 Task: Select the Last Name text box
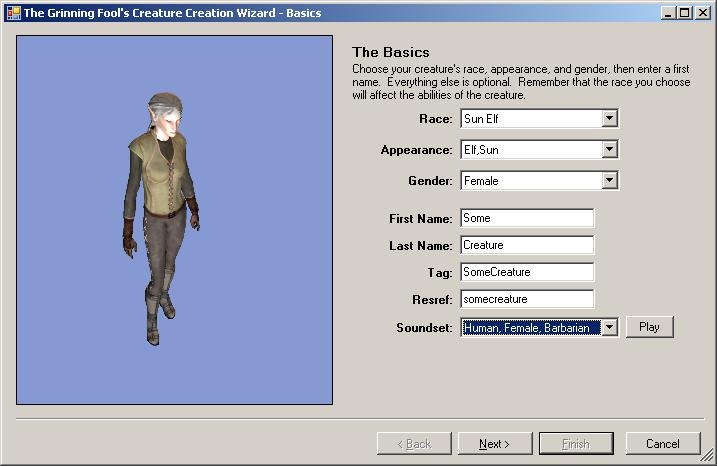[x=526, y=245]
